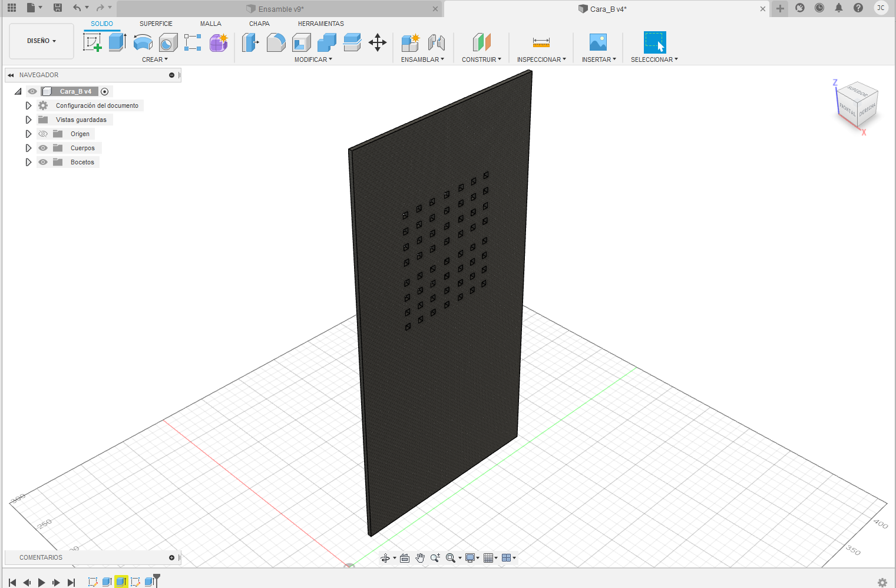Open the MODIFICAR dropdown menu
The height and width of the screenshot is (588, 896).
[313, 60]
